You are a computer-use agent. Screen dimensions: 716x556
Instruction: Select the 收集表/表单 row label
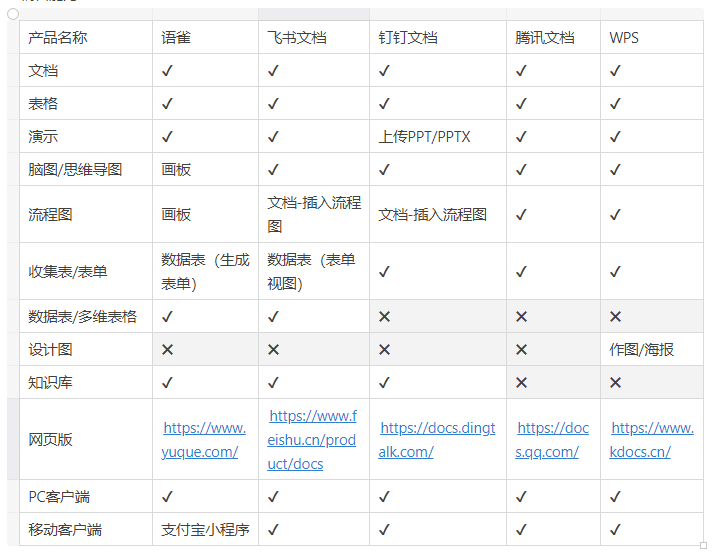68,272
